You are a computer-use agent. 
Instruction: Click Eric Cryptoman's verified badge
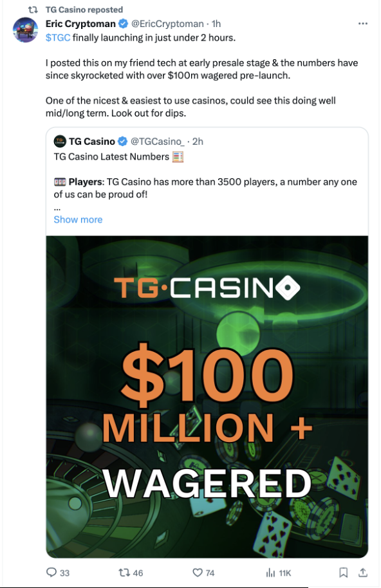[123, 24]
